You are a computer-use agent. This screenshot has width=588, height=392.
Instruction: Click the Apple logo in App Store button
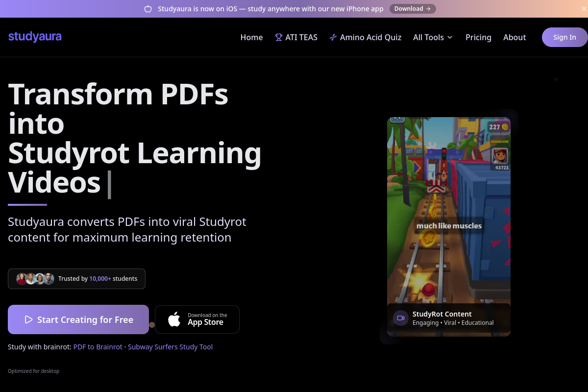pyautogui.click(x=174, y=319)
